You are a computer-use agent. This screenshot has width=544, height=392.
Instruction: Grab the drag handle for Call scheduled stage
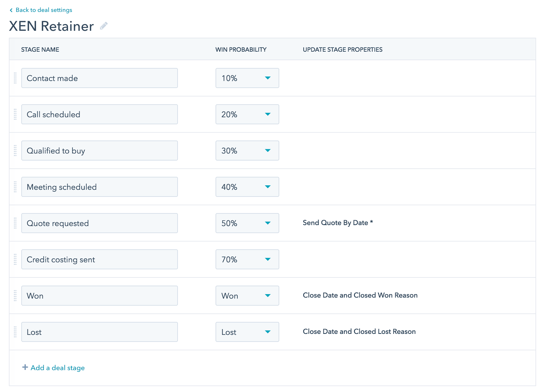coord(15,114)
